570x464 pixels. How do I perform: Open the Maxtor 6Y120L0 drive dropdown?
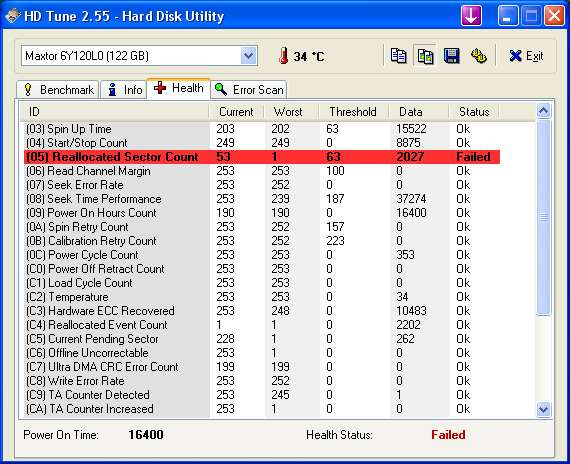click(249, 56)
